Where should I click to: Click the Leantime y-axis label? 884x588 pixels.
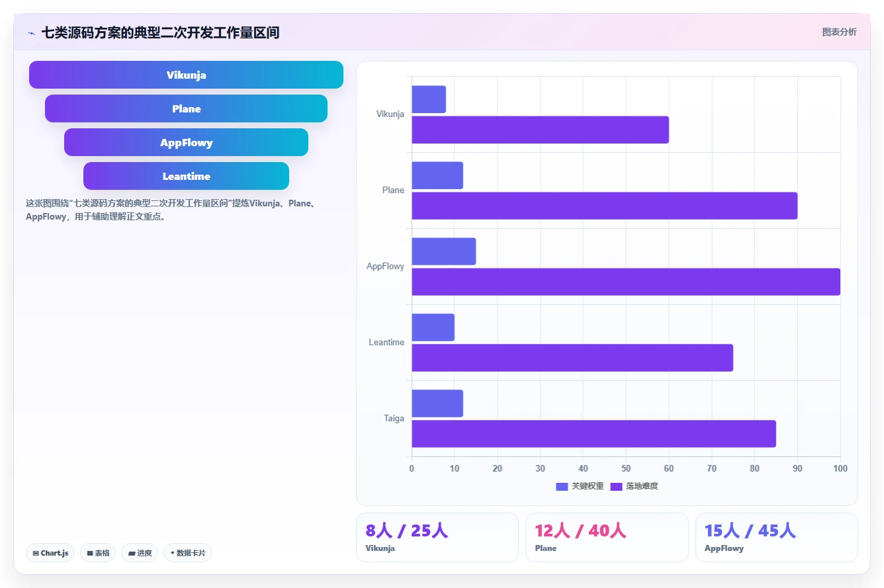click(386, 343)
